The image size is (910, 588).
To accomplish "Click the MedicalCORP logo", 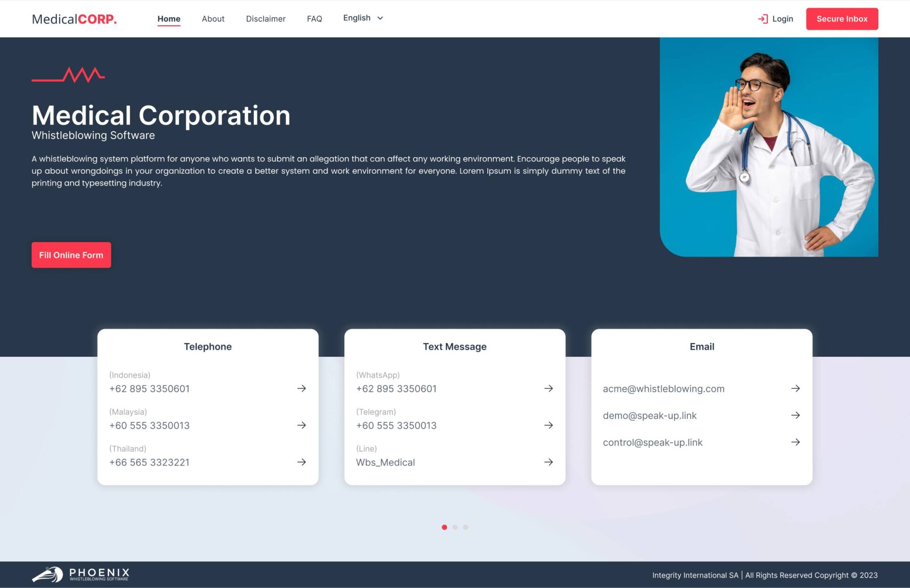I will coord(74,19).
